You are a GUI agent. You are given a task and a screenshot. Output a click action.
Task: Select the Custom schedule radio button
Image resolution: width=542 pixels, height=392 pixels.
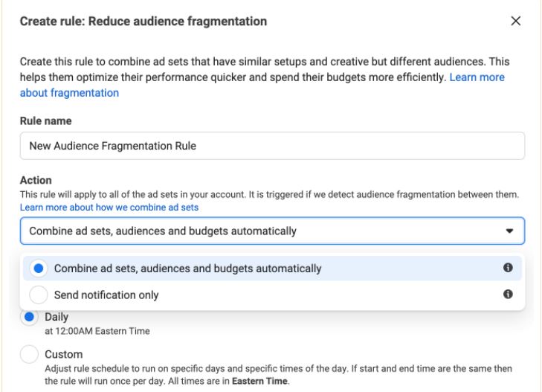click(x=30, y=355)
